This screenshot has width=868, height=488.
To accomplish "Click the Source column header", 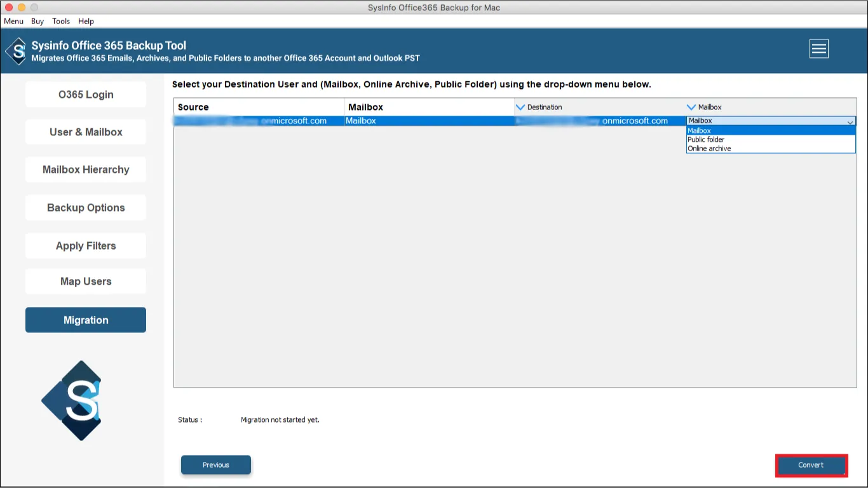I will coord(259,107).
